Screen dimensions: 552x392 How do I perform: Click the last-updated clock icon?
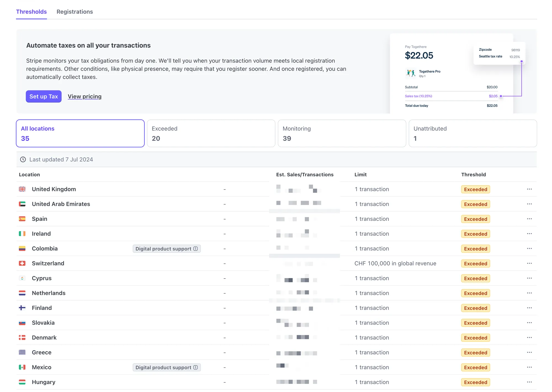23,160
